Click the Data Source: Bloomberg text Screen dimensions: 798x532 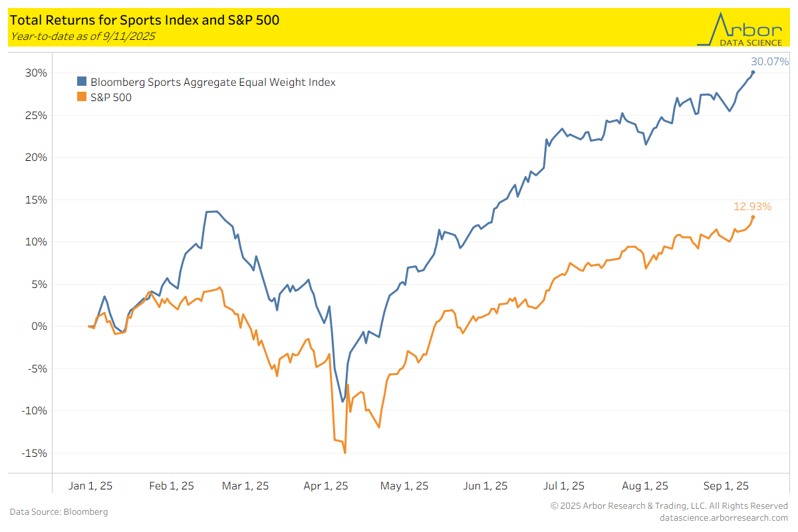tap(59, 511)
